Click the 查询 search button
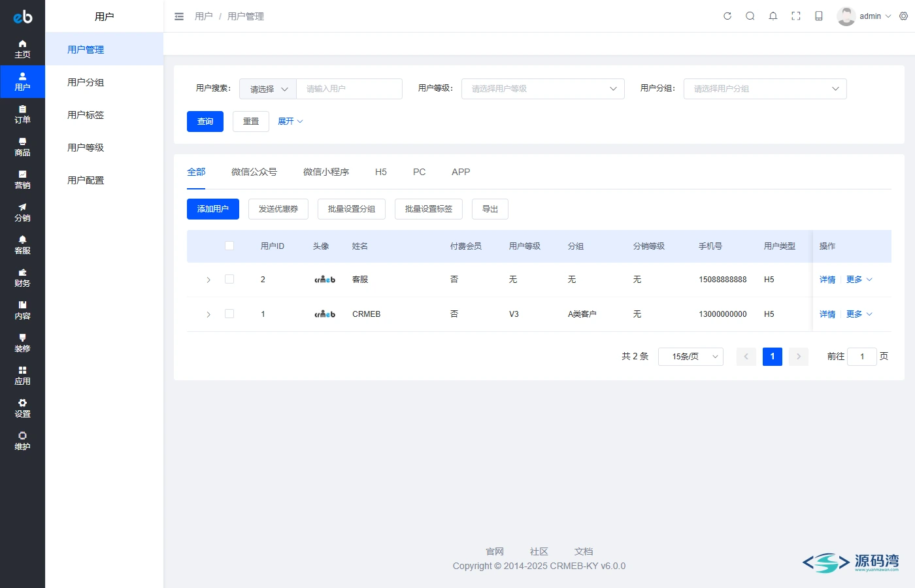This screenshot has width=915, height=588. click(x=205, y=122)
